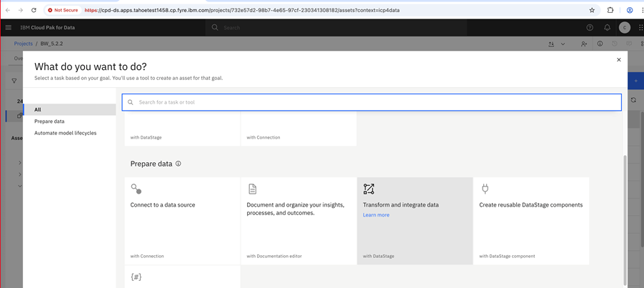Click the global Search field in header
The width and height of the screenshot is (644, 288).
(336, 28)
